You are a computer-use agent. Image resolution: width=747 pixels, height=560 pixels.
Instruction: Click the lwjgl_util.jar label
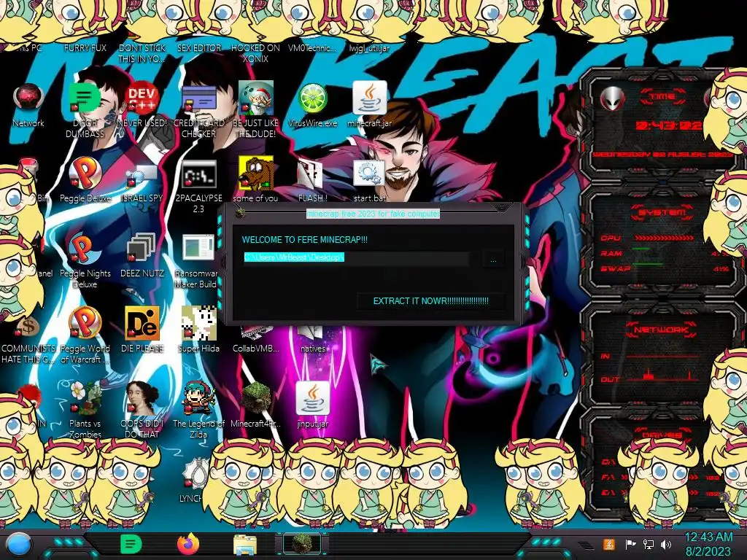[369, 47]
